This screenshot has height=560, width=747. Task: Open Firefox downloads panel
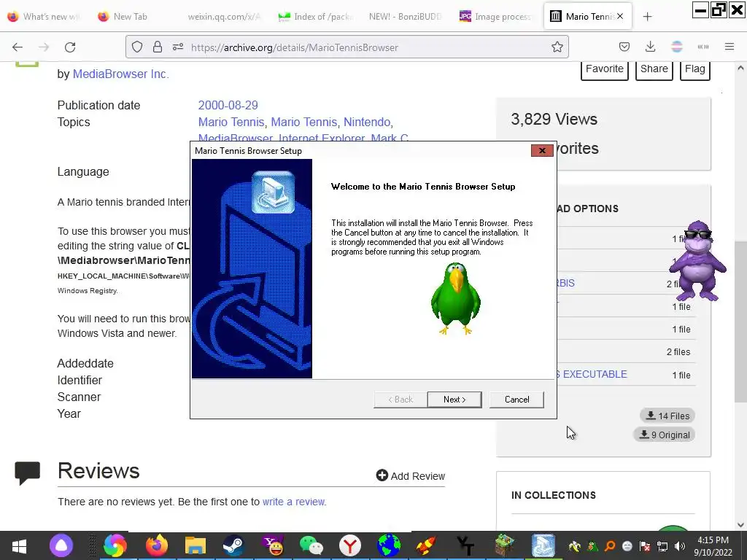[x=650, y=47]
